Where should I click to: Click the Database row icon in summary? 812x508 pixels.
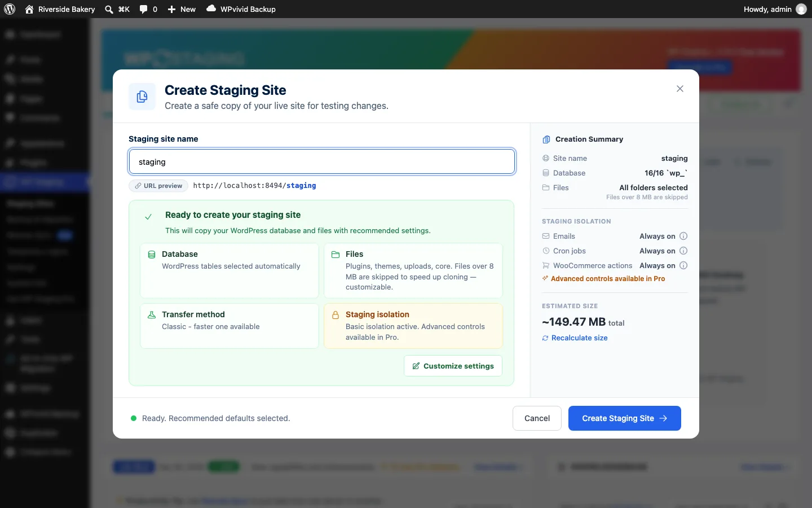tap(546, 173)
